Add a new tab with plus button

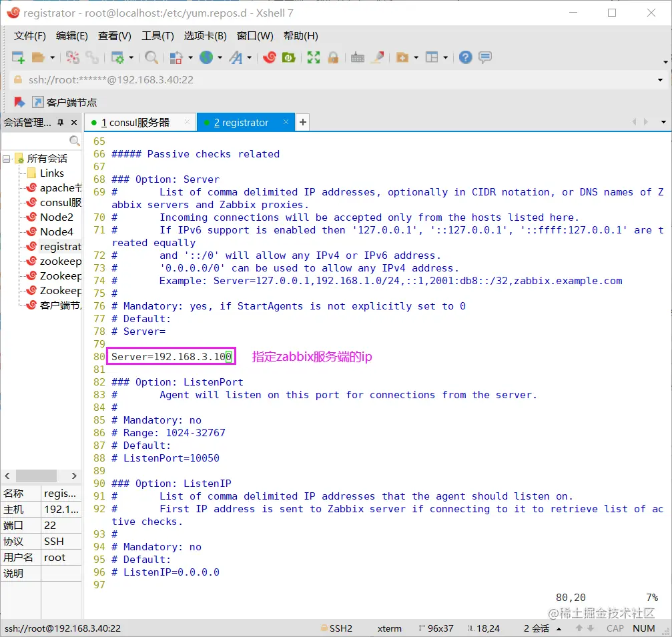[x=302, y=122]
